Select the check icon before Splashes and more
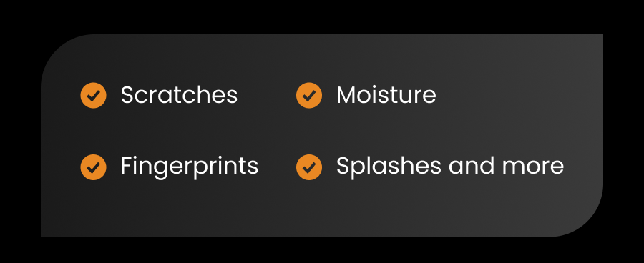The image size is (644, 263). point(309,167)
